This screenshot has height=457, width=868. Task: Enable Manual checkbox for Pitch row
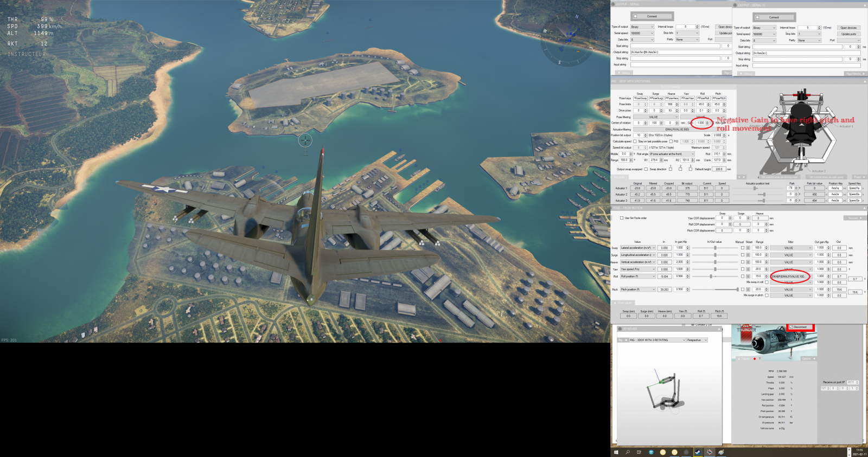(x=743, y=289)
